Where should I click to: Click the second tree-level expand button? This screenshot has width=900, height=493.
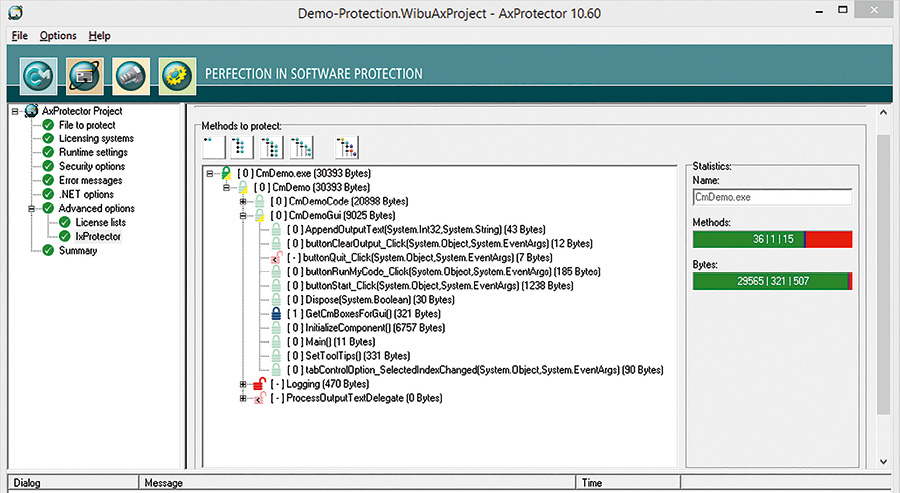coord(242,147)
